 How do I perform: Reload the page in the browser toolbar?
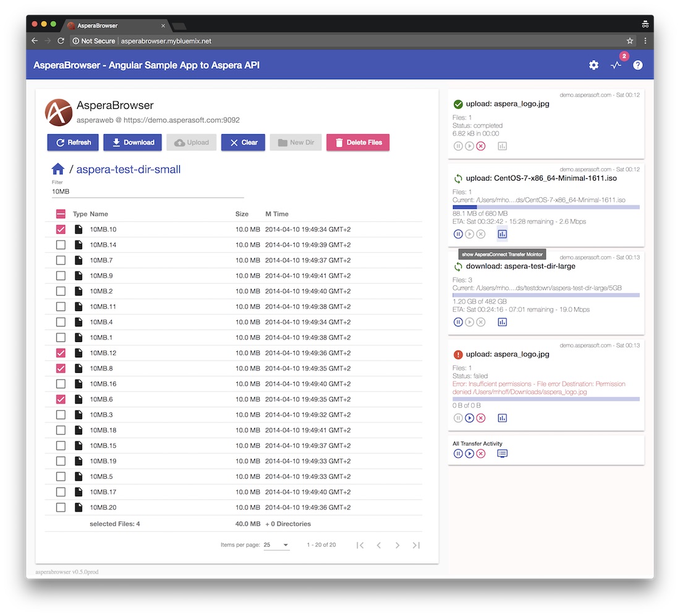pos(61,41)
